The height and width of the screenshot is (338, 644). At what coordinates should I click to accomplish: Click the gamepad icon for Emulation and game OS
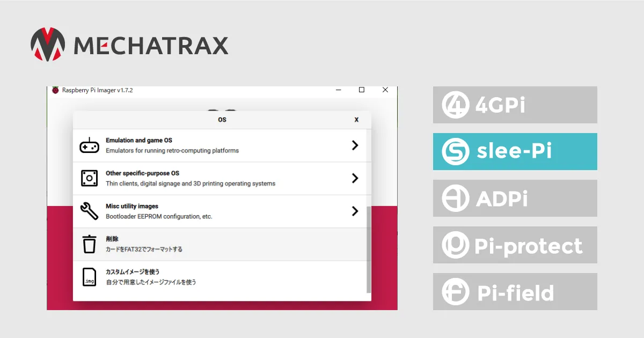point(89,145)
